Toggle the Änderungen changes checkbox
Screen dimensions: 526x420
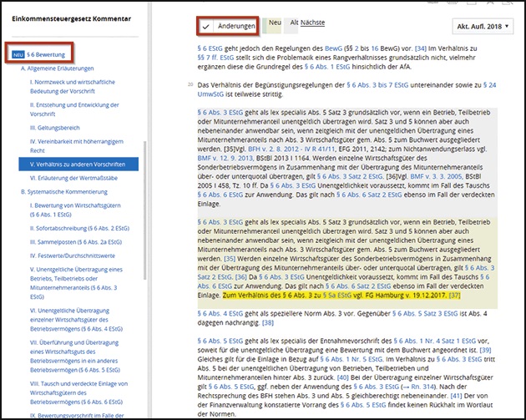[x=228, y=27]
